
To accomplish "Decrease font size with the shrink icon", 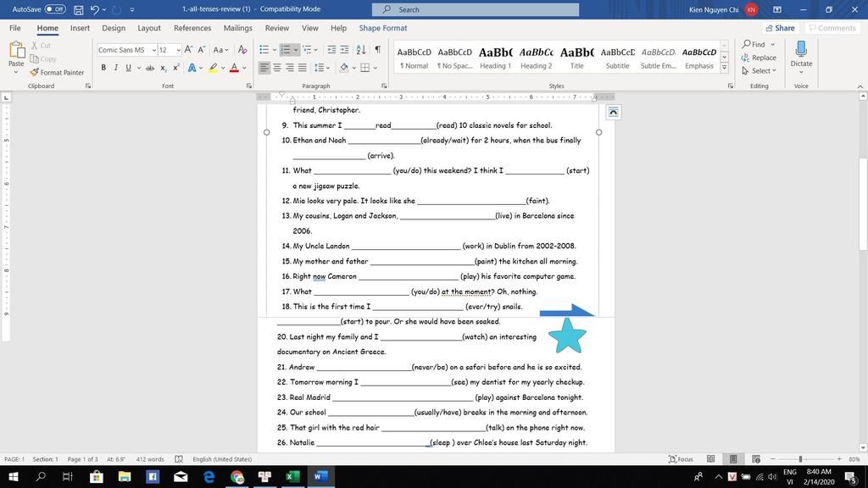I will (202, 50).
